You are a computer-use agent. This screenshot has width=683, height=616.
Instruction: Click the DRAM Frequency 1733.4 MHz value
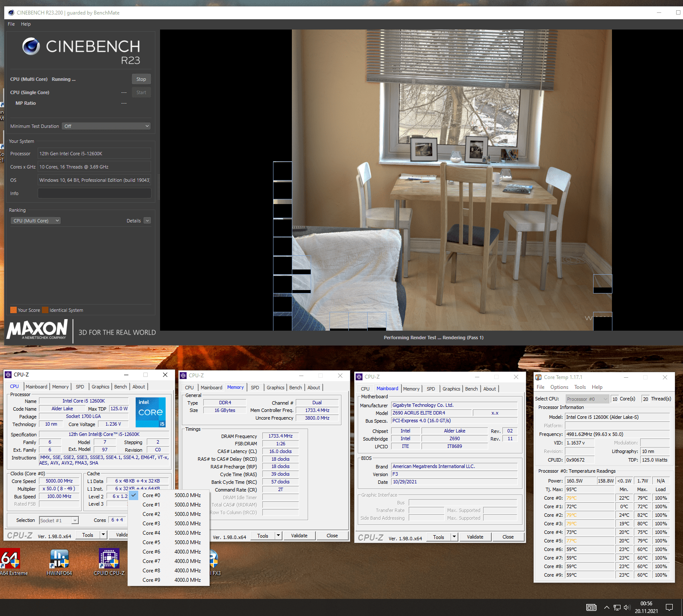(280, 436)
